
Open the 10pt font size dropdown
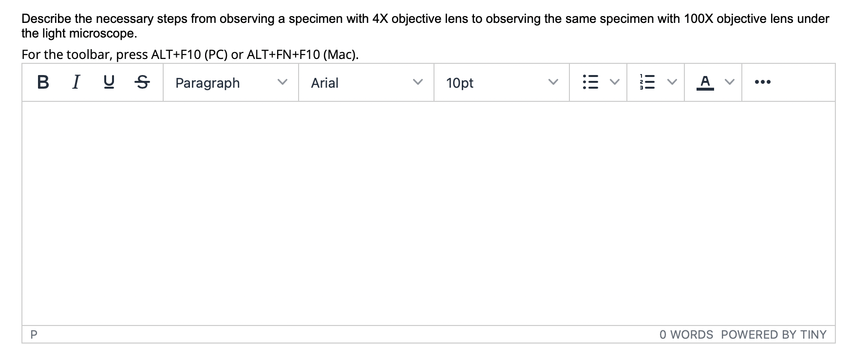coord(501,83)
